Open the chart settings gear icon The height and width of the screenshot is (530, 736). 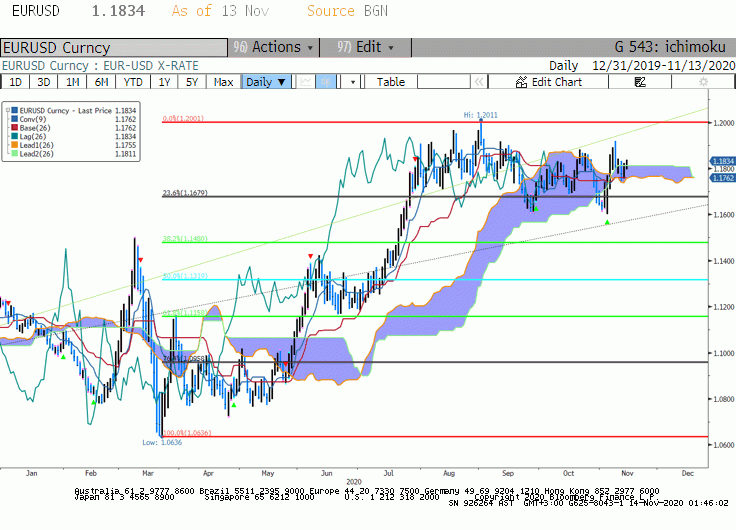(703, 82)
